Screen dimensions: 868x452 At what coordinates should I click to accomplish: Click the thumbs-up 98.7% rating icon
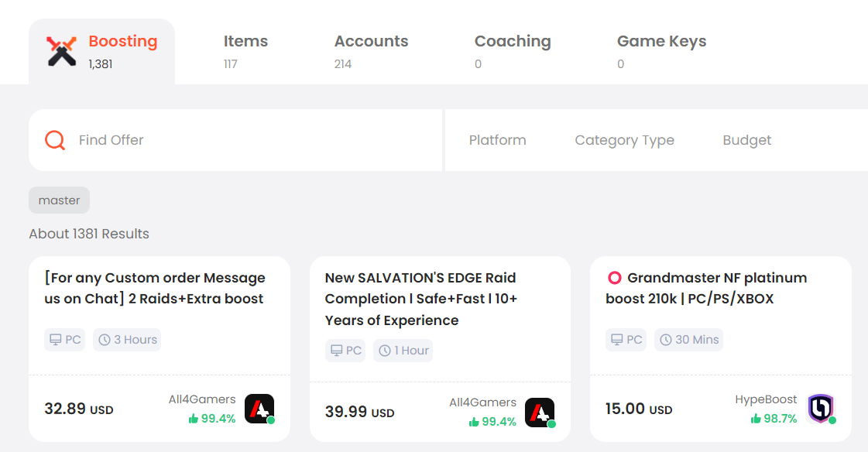click(756, 419)
